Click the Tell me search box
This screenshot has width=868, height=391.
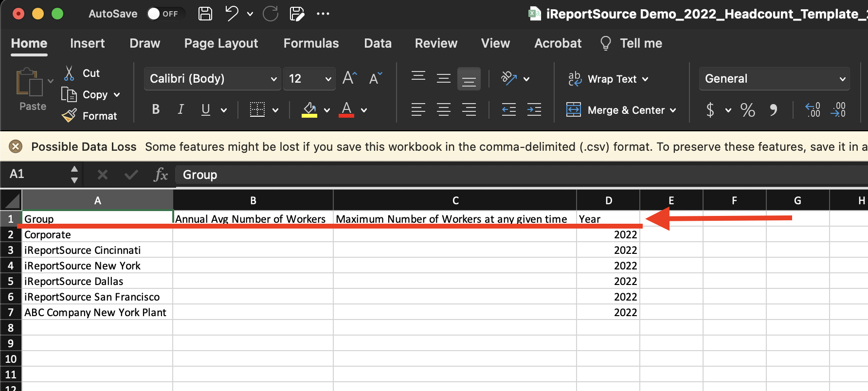tap(632, 43)
